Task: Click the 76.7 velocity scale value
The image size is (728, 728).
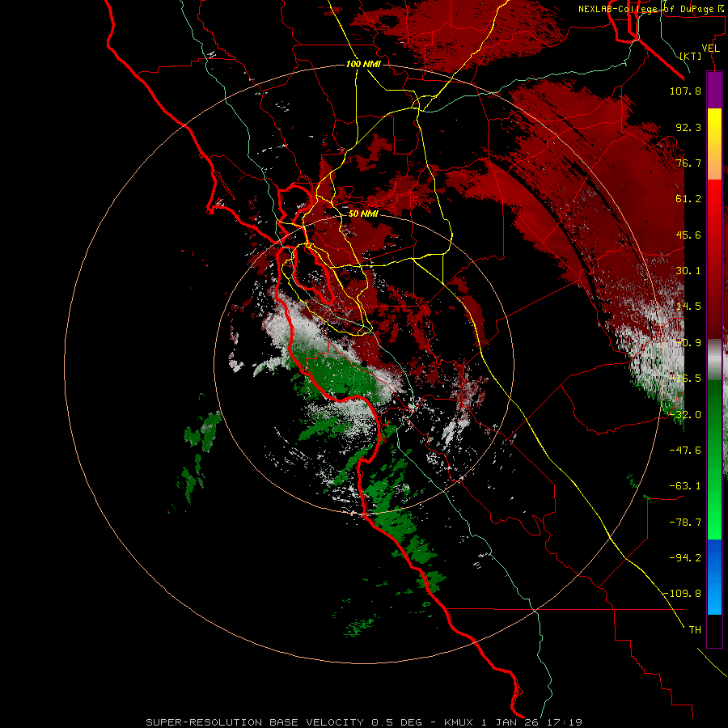Action: point(688,163)
